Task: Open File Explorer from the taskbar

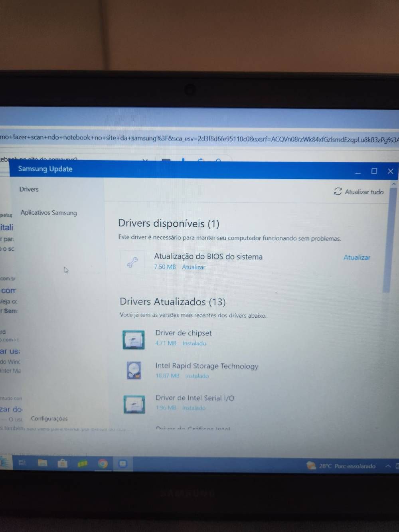Action: coord(43,464)
